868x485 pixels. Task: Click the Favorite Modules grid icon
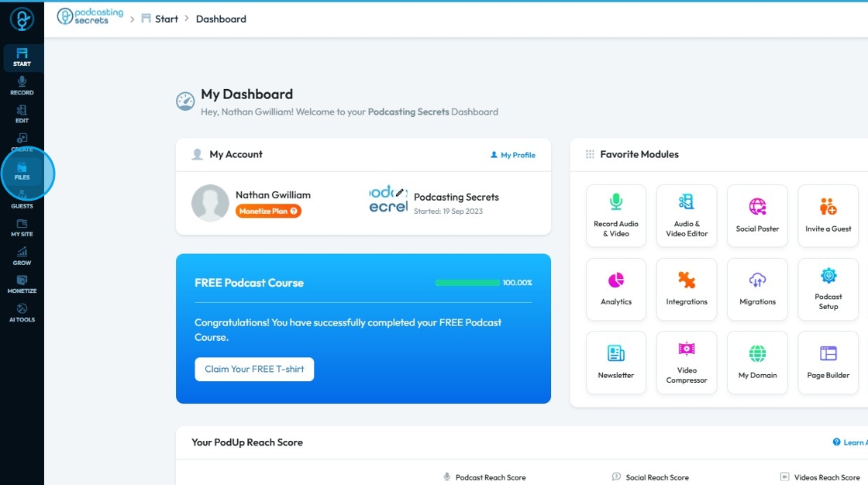[x=590, y=154]
